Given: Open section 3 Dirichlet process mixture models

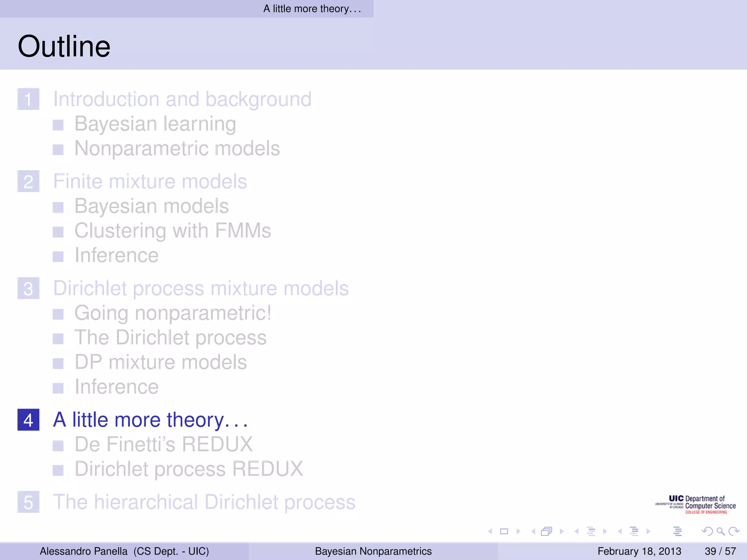Looking at the screenshot, I should (201, 288).
